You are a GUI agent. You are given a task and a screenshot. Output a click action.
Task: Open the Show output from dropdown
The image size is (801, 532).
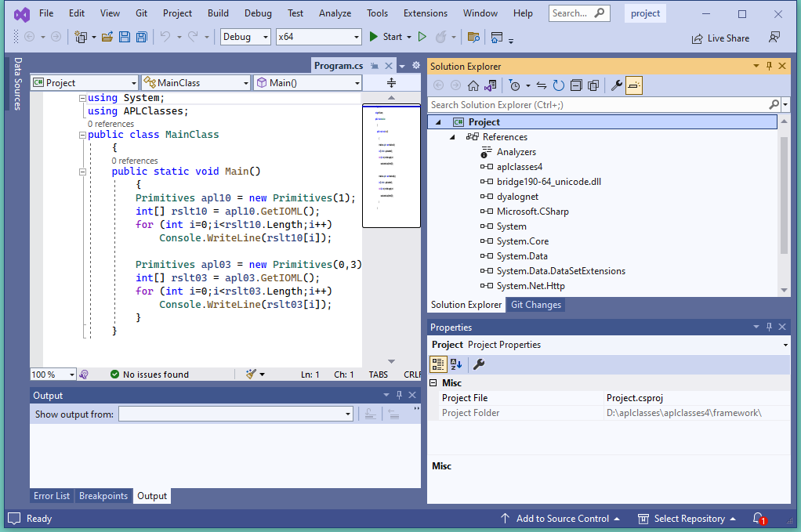[x=236, y=414]
